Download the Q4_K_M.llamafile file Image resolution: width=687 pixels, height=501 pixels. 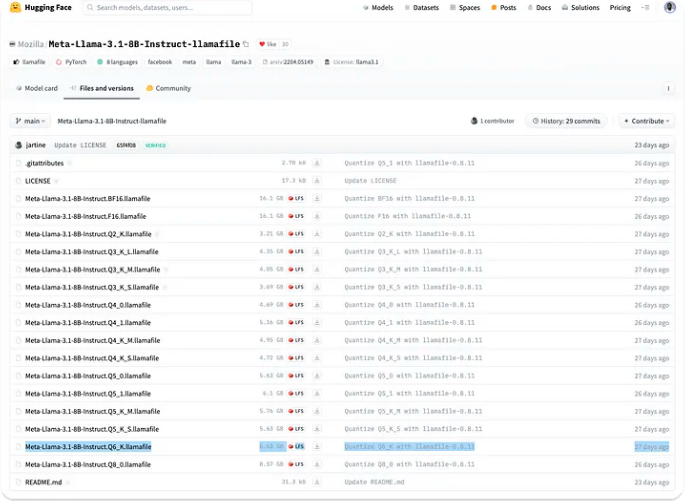coord(317,340)
